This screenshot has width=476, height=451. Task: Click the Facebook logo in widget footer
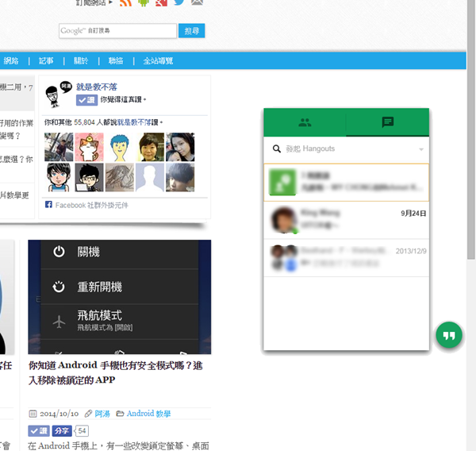48,205
